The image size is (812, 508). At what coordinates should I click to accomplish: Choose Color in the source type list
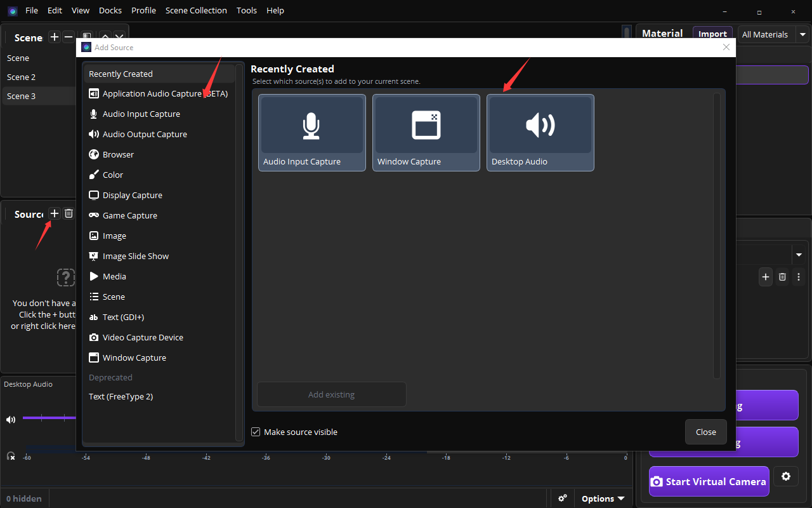(x=159, y=175)
